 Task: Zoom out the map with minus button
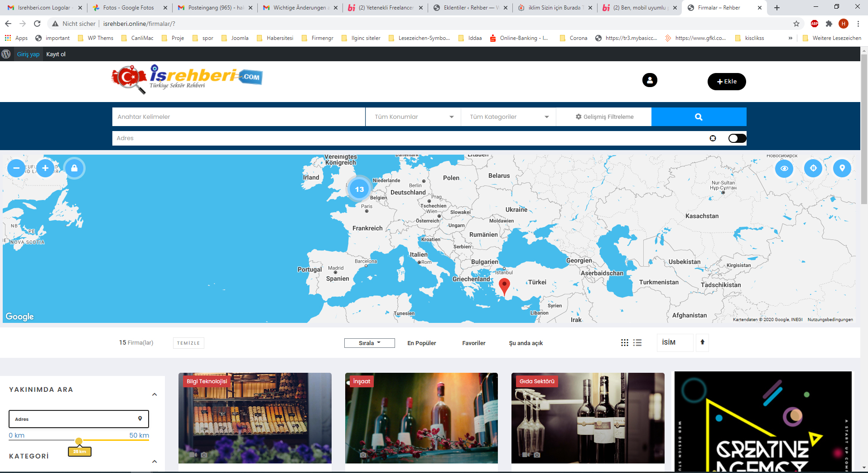point(16,168)
